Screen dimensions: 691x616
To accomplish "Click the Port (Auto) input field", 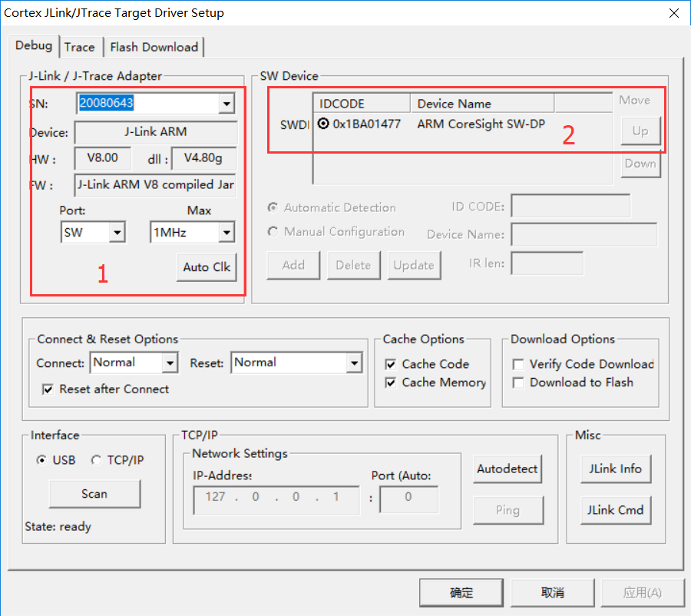I will (x=409, y=499).
